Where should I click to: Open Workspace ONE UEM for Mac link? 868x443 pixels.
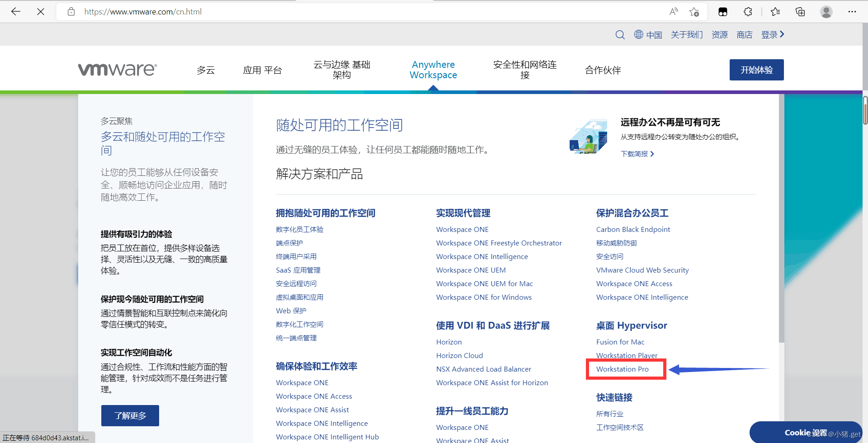click(x=485, y=283)
